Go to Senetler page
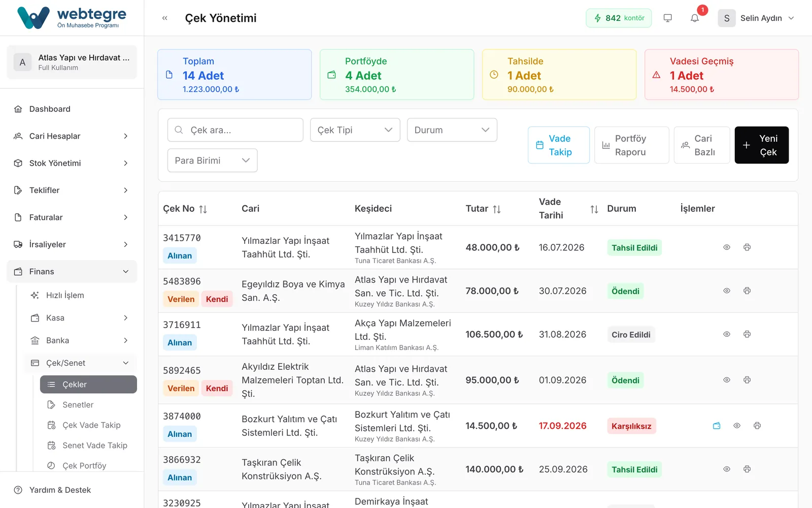Screen dimensions: 812x508 (x=88, y=405)
